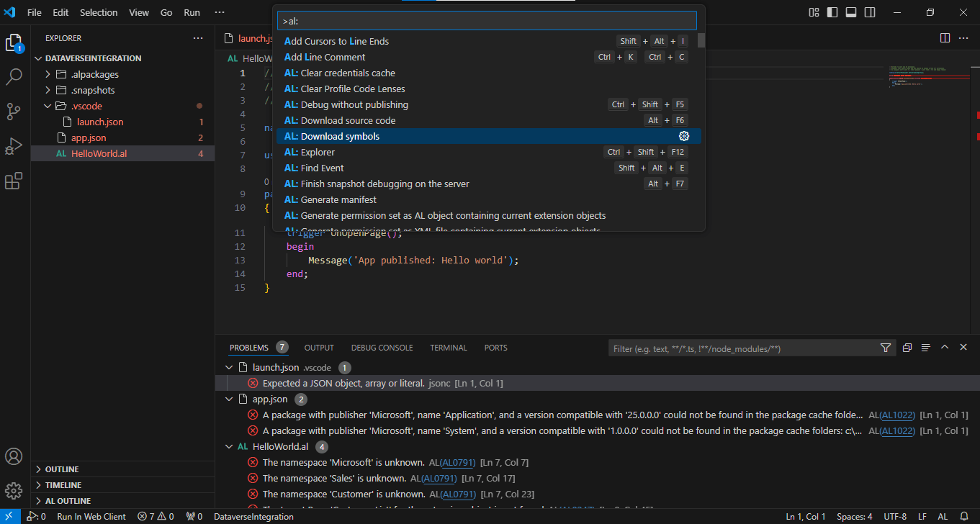The image size is (980, 524).
Task: Switch to the TERMINAL tab
Action: (448, 348)
